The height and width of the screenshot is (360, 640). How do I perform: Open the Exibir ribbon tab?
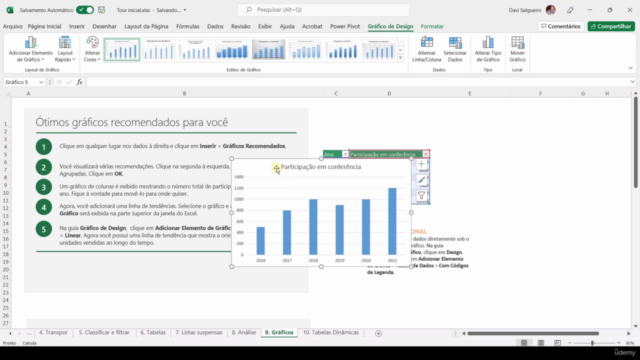pyautogui.click(x=265, y=26)
